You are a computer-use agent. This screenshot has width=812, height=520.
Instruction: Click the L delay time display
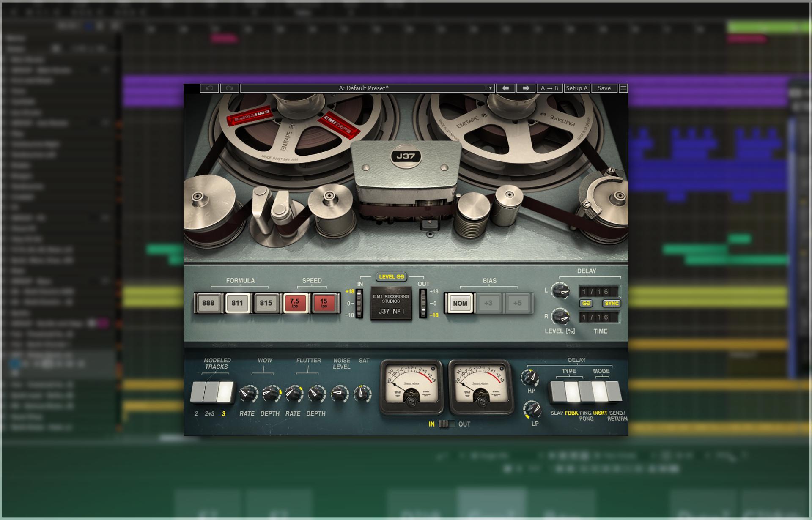click(x=599, y=292)
